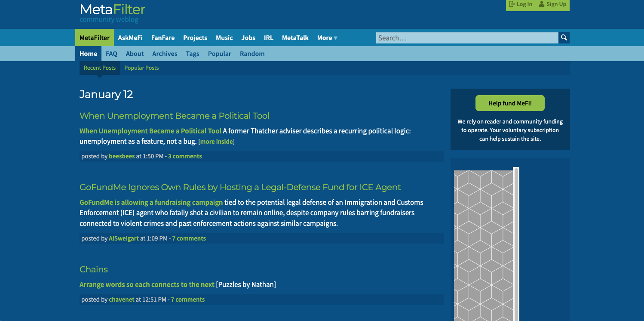This screenshot has width=644, height=321.
Task: Open the AskMeFi section
Action: pyautogui.click(x=130, y=38)
